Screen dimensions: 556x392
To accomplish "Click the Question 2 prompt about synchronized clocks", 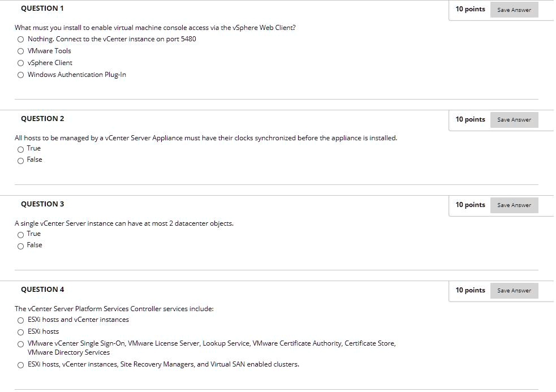I will [x=206, y=138].
